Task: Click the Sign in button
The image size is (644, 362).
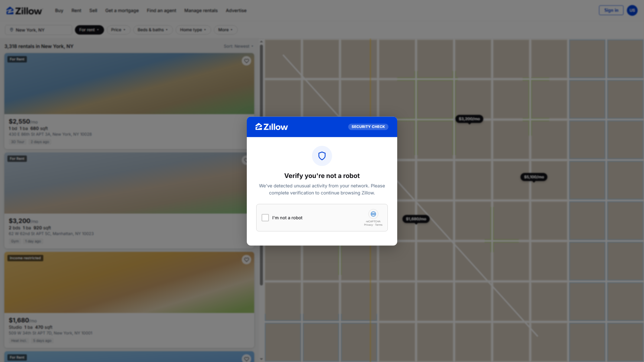Action: 611,10
